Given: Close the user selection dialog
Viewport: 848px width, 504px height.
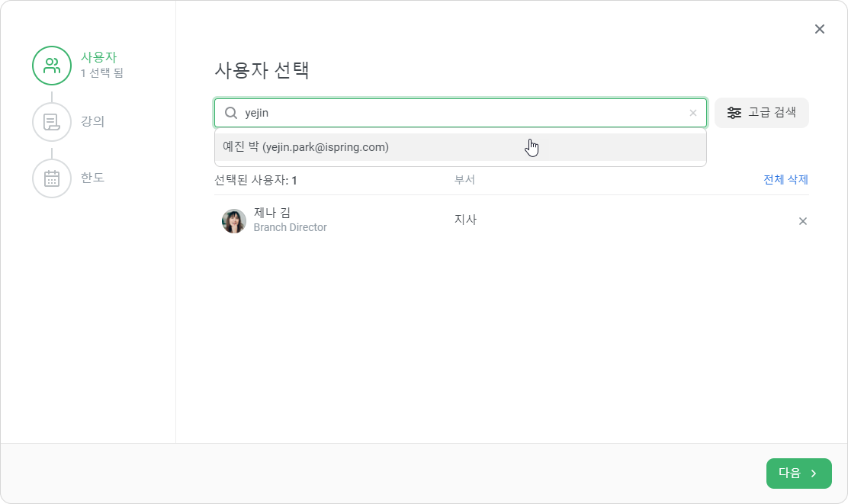Looking at the screenshot, I should pyautogui.click(x=820, y=29).
